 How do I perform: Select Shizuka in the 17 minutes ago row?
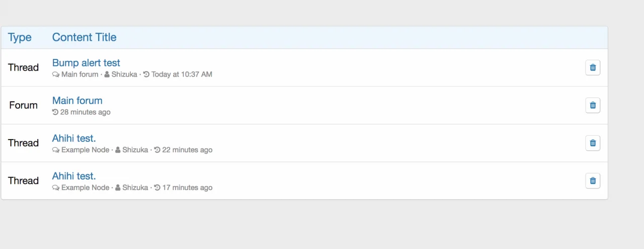coord(135,188)
